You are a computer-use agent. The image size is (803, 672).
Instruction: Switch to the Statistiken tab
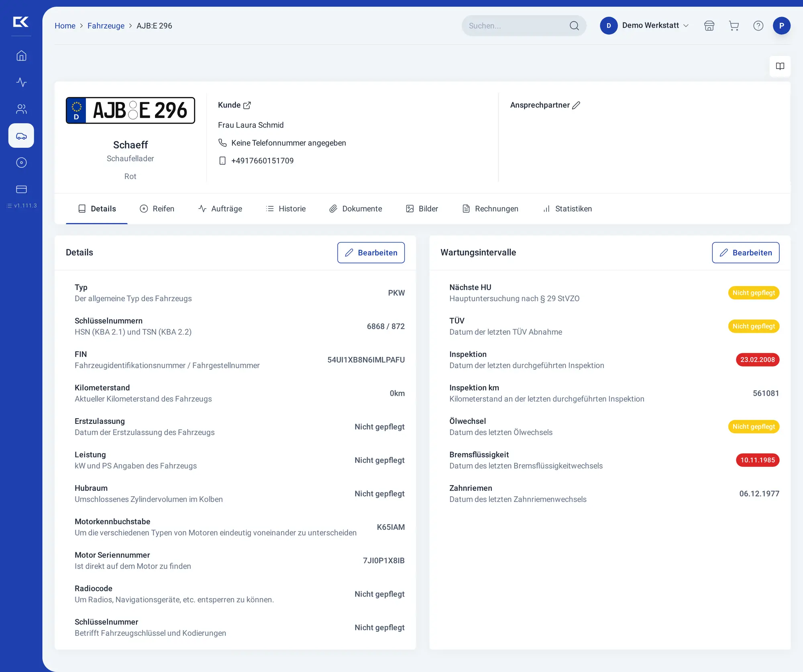point(567,209)
